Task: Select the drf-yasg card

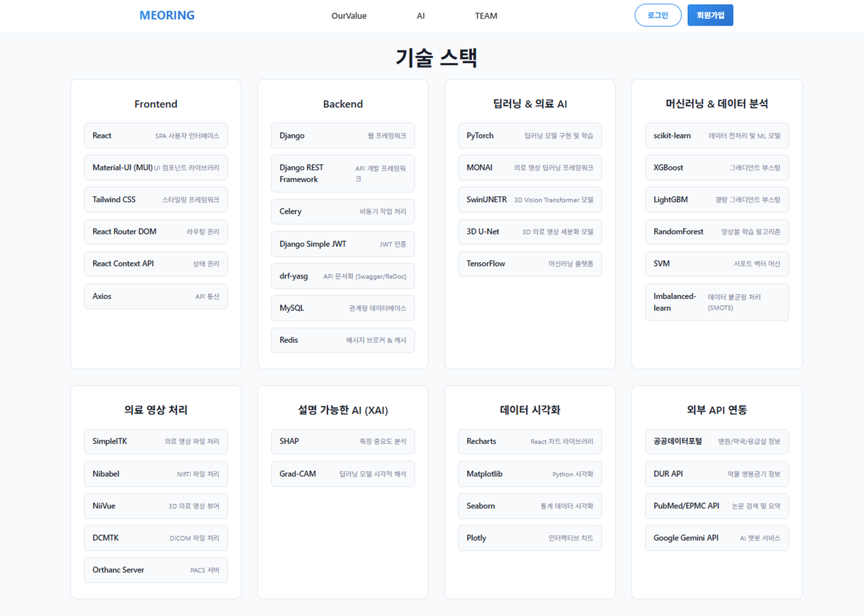Action: tap(343, 276)
